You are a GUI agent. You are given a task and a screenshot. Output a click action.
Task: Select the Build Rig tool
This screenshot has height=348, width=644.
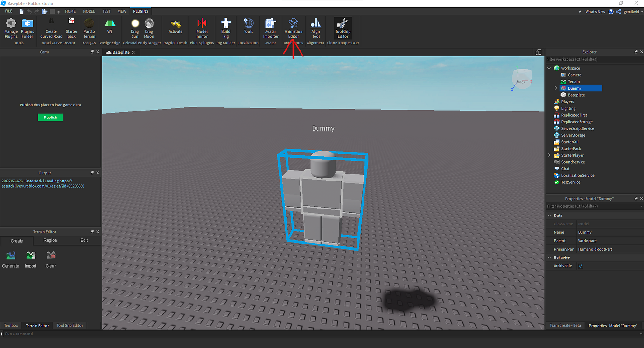pyautogui.click(x=225, y=27)
